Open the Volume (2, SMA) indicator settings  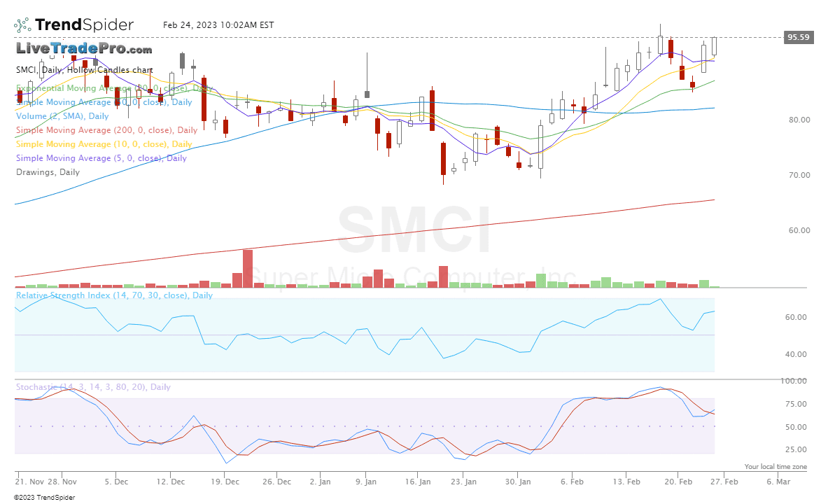tap(61, 115)
